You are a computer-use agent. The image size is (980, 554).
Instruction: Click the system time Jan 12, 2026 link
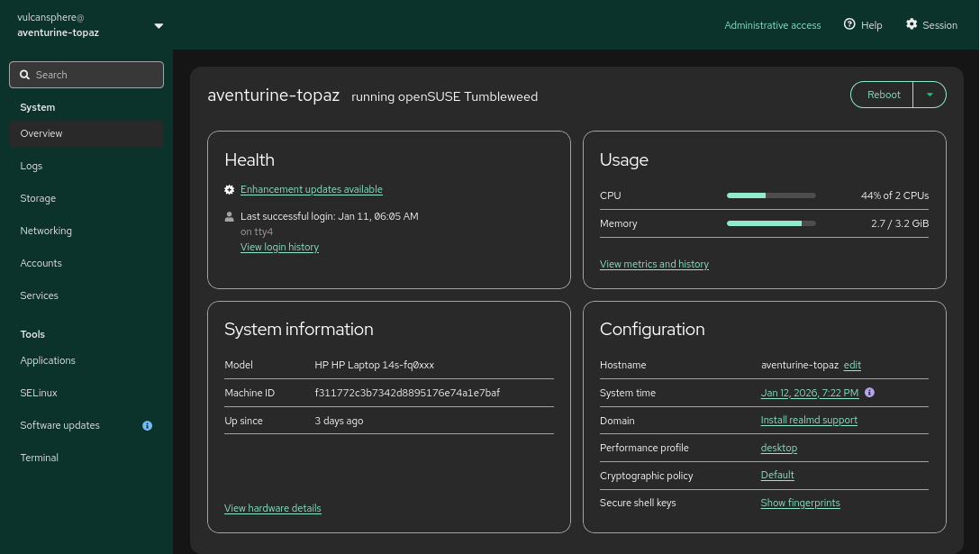tap(810, 393)
